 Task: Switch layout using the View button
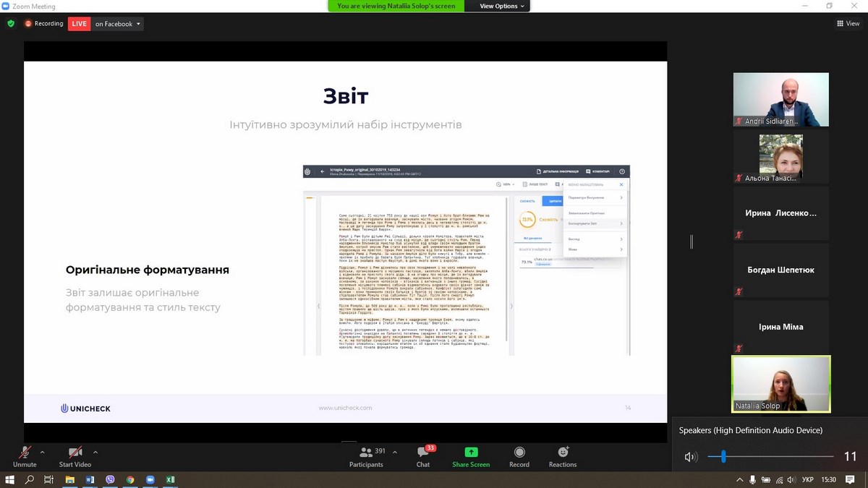(848, 23)
